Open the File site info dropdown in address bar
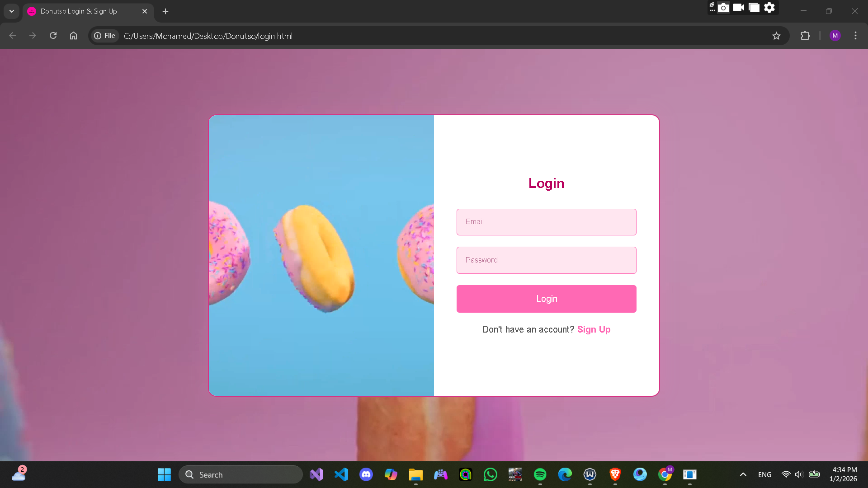Viewport: 868px width, 488px height. (104, 36)
